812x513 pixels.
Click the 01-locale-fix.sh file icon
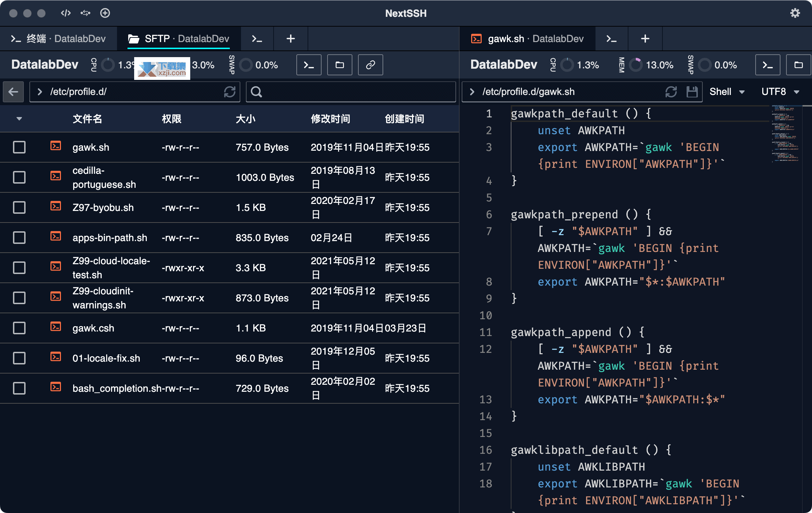[56, 357]
